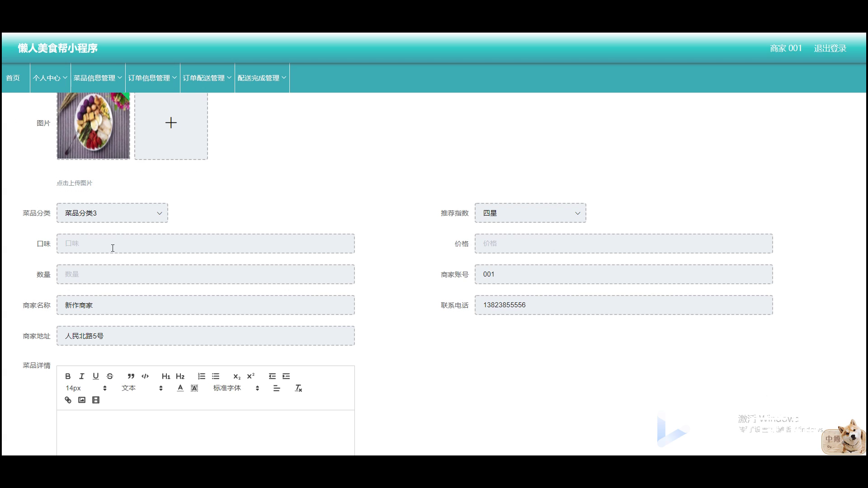Image resolution: width=868 pixels, height=488 pixels.
Task: Expand the 配送完成管理 menu
Action: point(262,78)
